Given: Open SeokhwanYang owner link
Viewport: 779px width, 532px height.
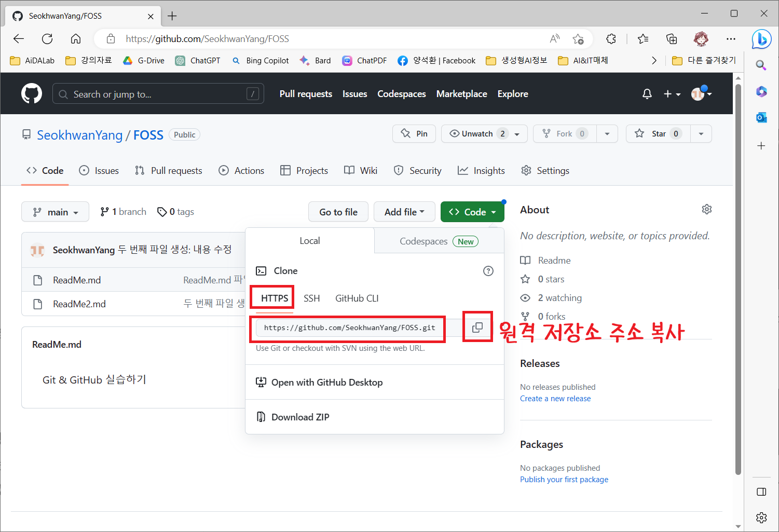Looking at the screenshot, I should 80,135.
